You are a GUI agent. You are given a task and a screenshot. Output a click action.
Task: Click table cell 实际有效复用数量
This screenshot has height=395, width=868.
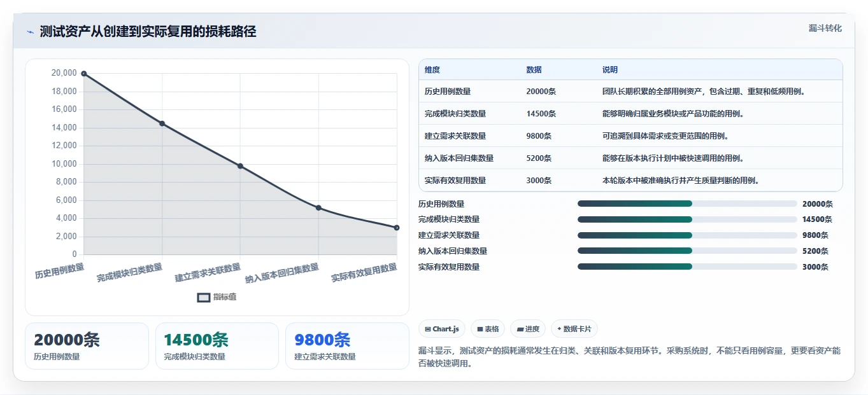455,181
